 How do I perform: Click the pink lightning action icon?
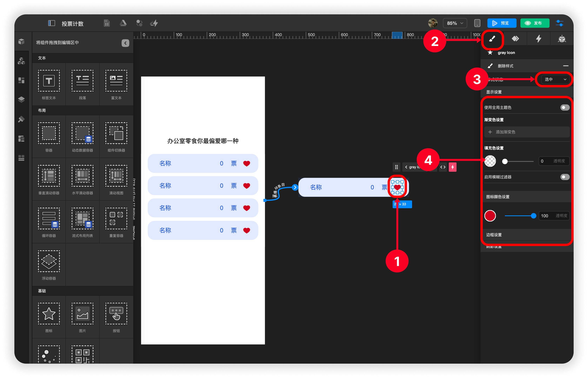click(452, 167)
